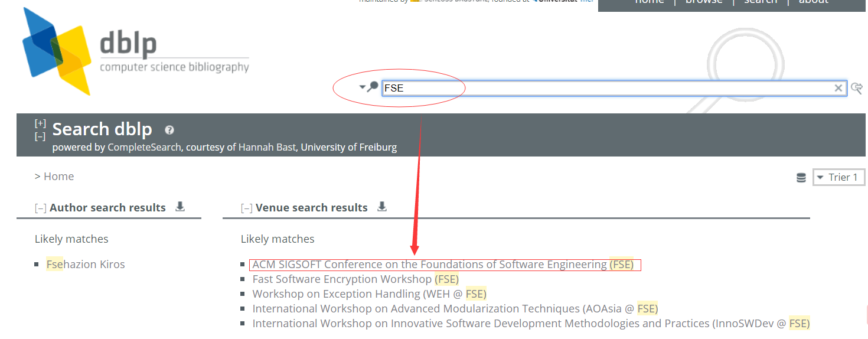Collapse Author search results section
This screenshot has width=868, height=339.
[x=41, y=208]
